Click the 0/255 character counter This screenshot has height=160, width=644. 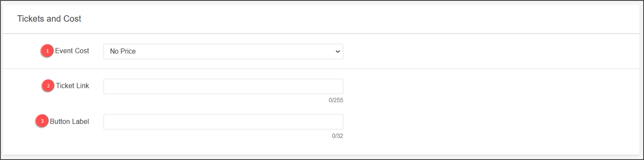336,100
